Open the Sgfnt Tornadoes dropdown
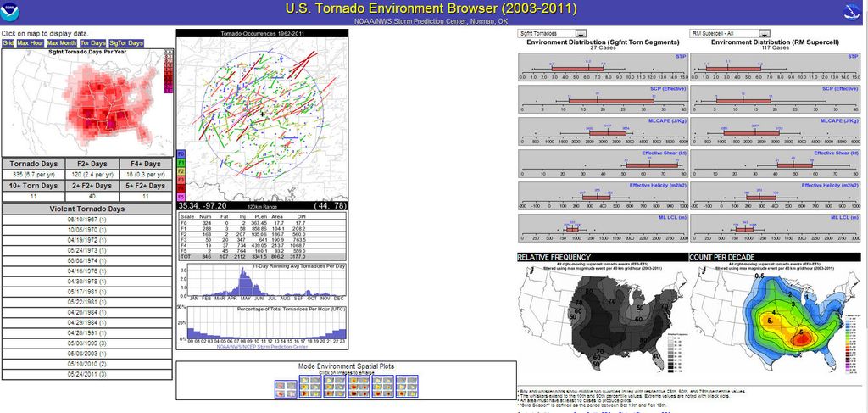This screenshot has width=868, height=413. (551, 34)
